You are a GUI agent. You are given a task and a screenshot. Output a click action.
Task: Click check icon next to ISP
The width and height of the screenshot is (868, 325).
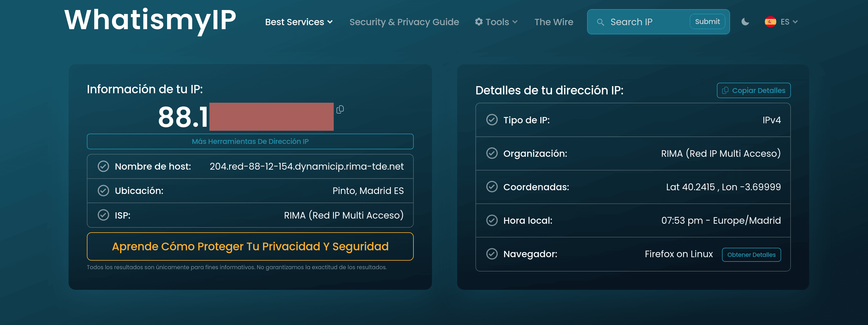pyautogui.click(x=103, y=215)
